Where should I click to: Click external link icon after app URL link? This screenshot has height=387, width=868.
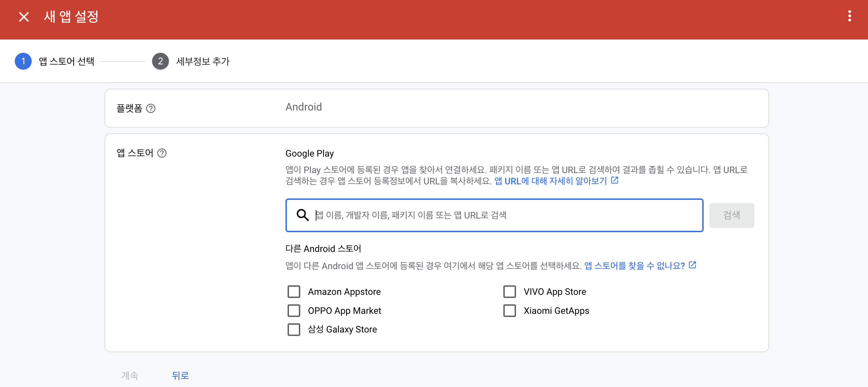click(x=615, y=180)
